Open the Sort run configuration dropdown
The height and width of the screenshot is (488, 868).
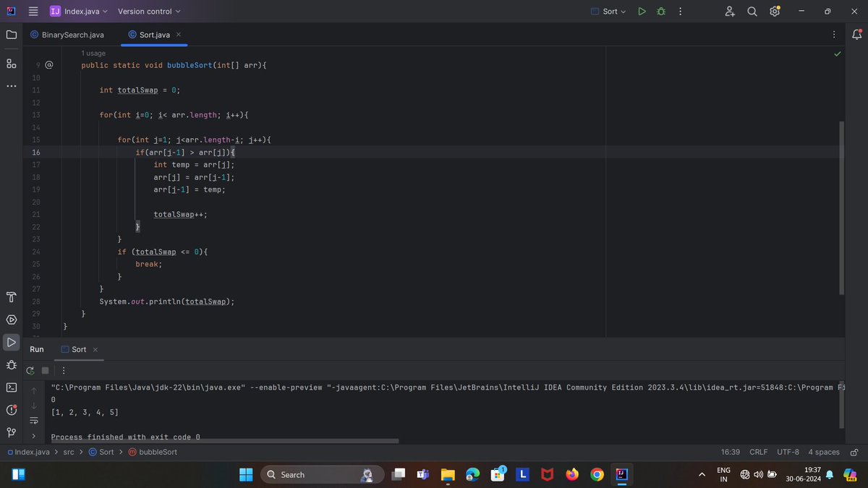[x=608, y=12]
